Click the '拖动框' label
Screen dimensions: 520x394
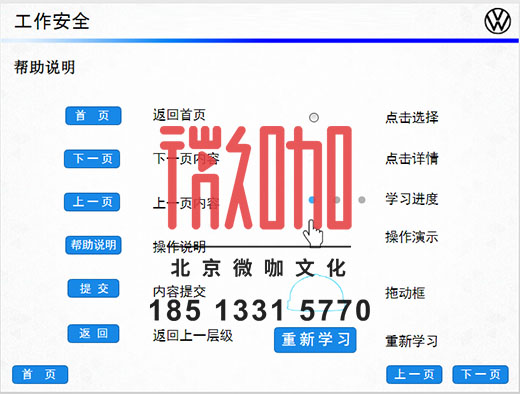click(405, 293)
